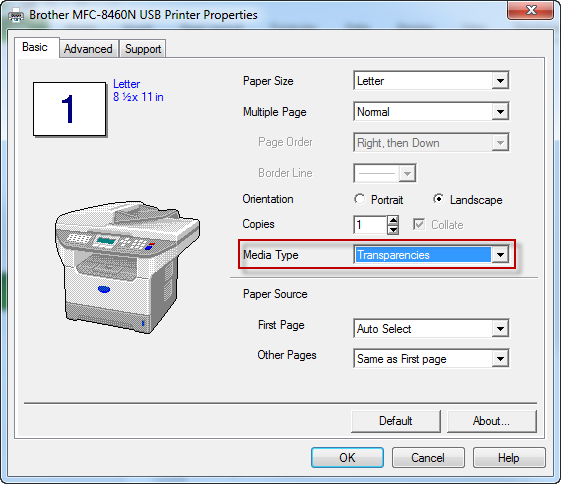Image resolution: width=561 pixels, height=484 pixels.
Task: Close the Printer Properties dialog
Action: coord(531,10)
